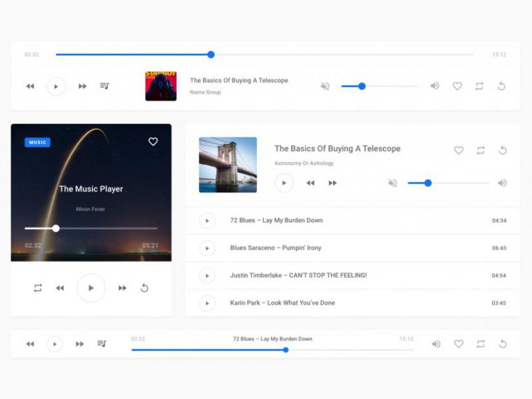Select Karin Park track title
Viewport: 532px width, 399px height.
[x=282, y=303]
